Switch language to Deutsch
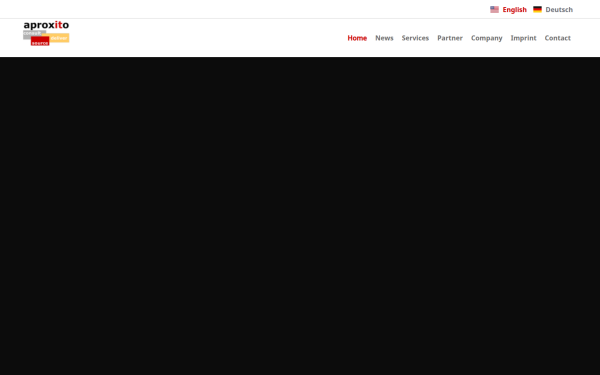This screenshot has width=600, height=375. [559, 10]
